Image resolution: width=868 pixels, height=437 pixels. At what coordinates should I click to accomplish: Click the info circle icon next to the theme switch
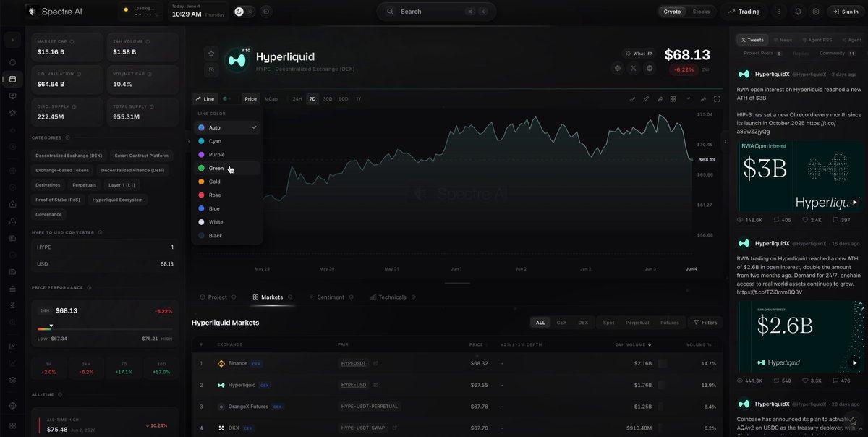pyautogui.click(x=266, y=12)
